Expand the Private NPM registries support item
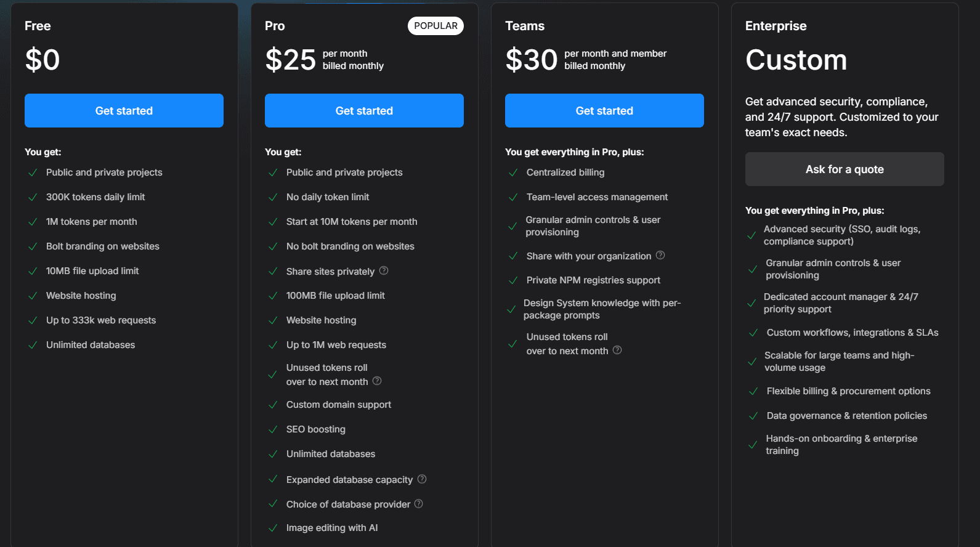Viewport: 980px width, 547px height. click(x=593, y=280)
